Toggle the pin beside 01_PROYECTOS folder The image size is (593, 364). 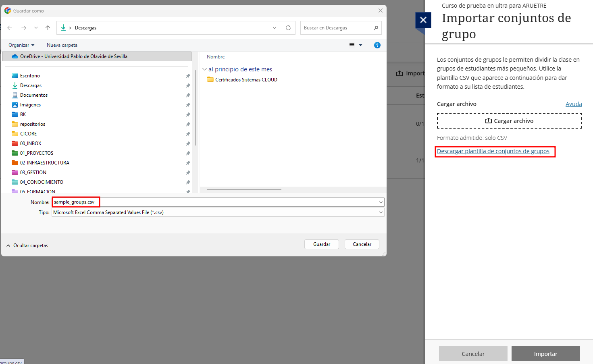click(x=188, y=153)
